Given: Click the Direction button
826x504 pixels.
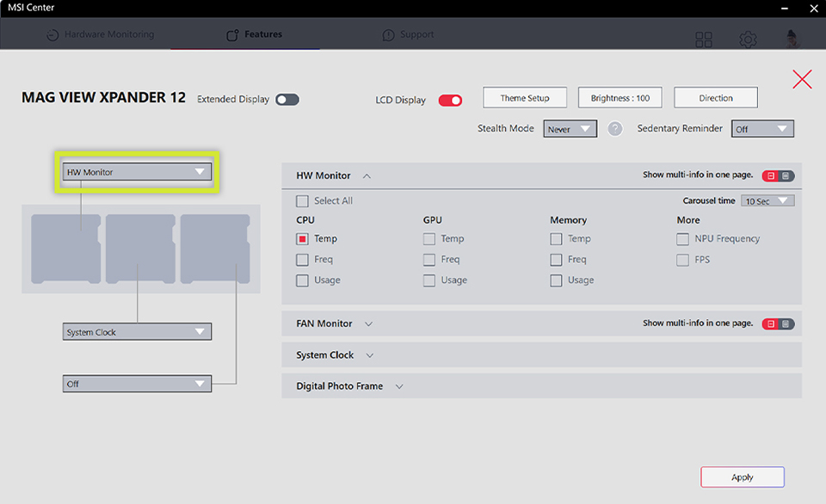Looking at the screenshot, I should coord(715,98).
